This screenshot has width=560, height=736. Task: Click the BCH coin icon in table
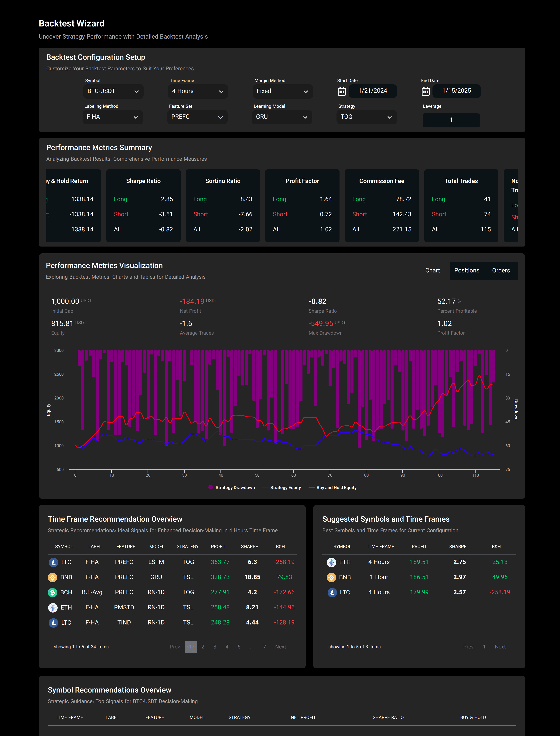tap(53, 592)
